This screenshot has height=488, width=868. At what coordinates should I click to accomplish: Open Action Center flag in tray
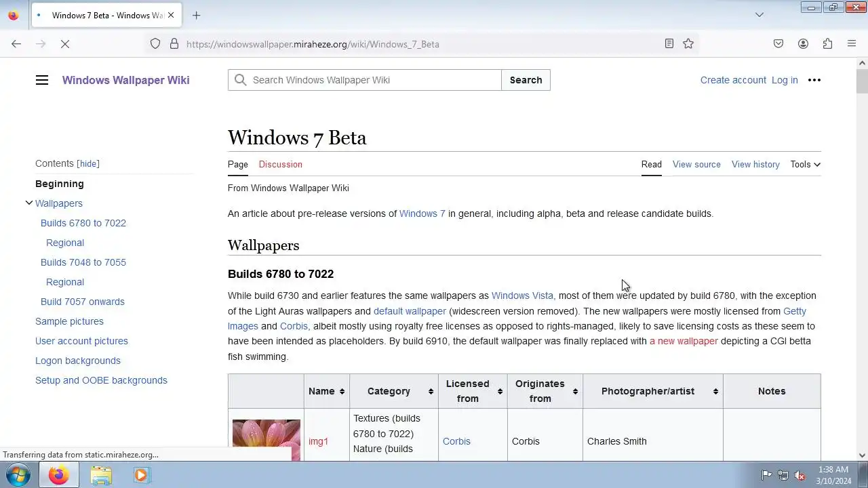point(766,475)
